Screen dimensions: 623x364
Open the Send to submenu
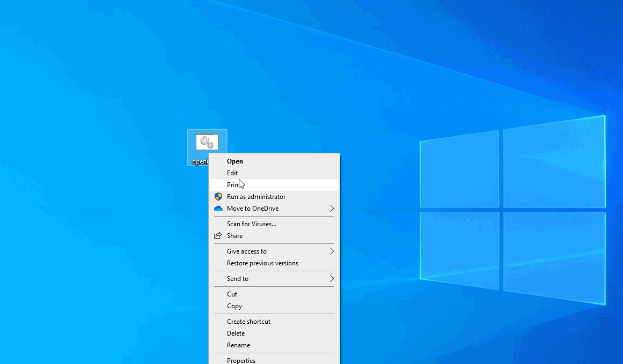pos(274,279)
